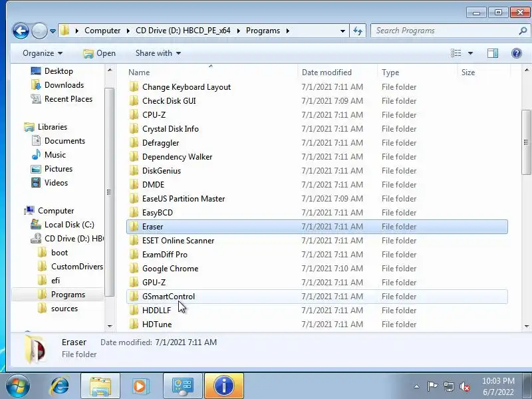Click the file list scrollbar down arrow
This screenshot has height=399, width=532.
pos(526,326)
